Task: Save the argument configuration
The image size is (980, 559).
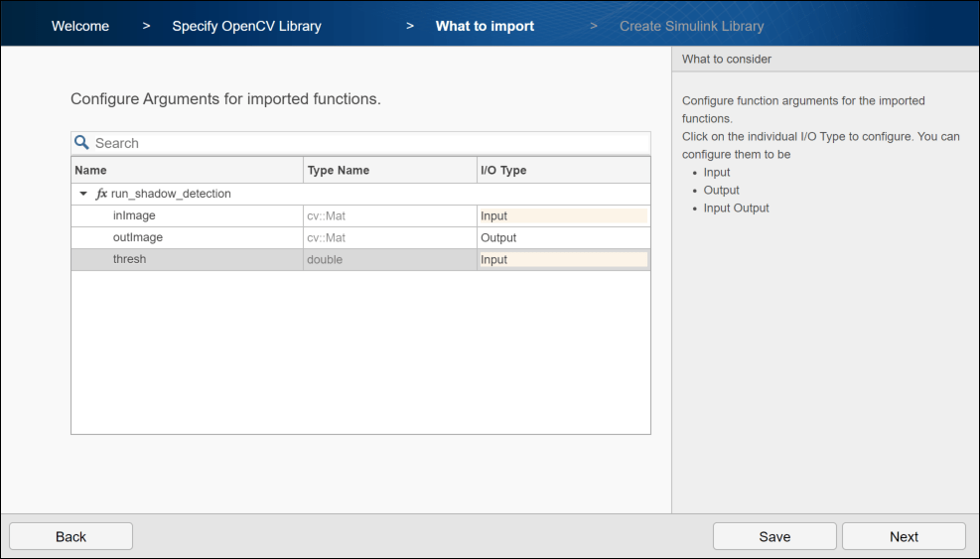Action: coord(774,536)
